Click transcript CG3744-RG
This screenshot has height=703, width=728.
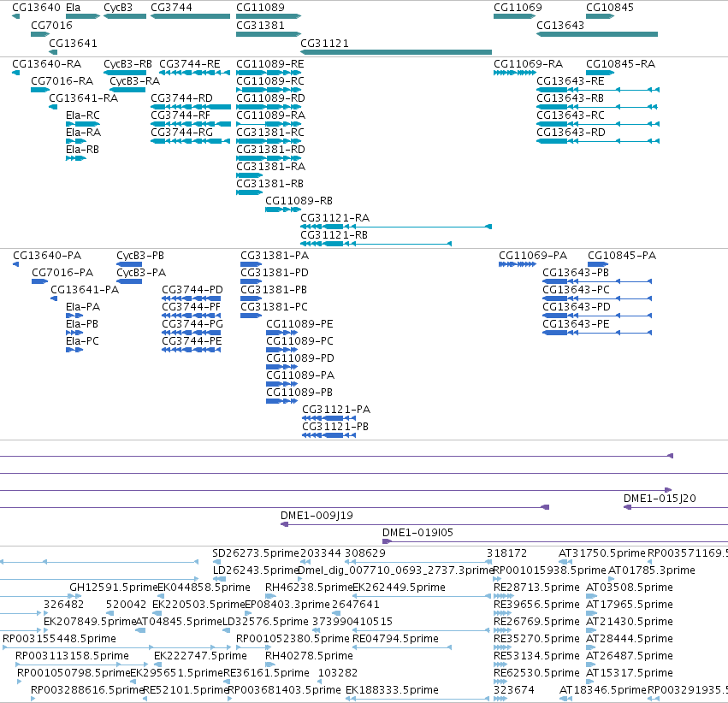tap(191, 141)
